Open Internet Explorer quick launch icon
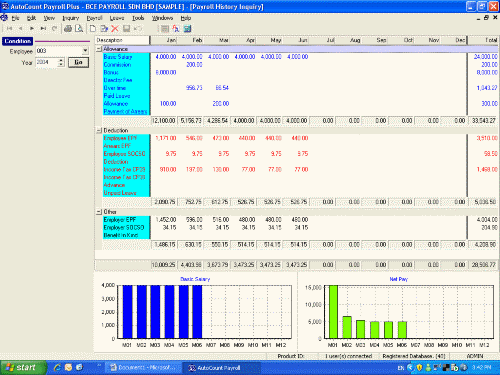The image size is (500, 375). click(57, 367)
